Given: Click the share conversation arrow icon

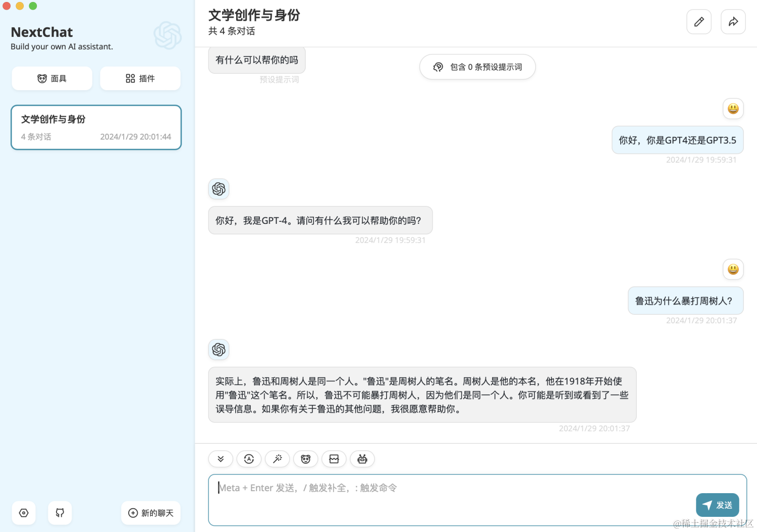Looking at the screenshot, I should coord(733,22).
